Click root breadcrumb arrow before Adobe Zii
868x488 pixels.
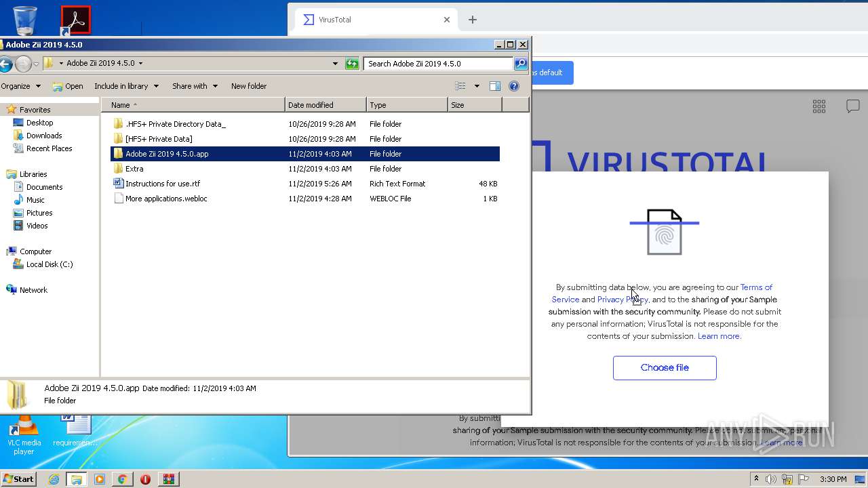[x=61, y=64]
